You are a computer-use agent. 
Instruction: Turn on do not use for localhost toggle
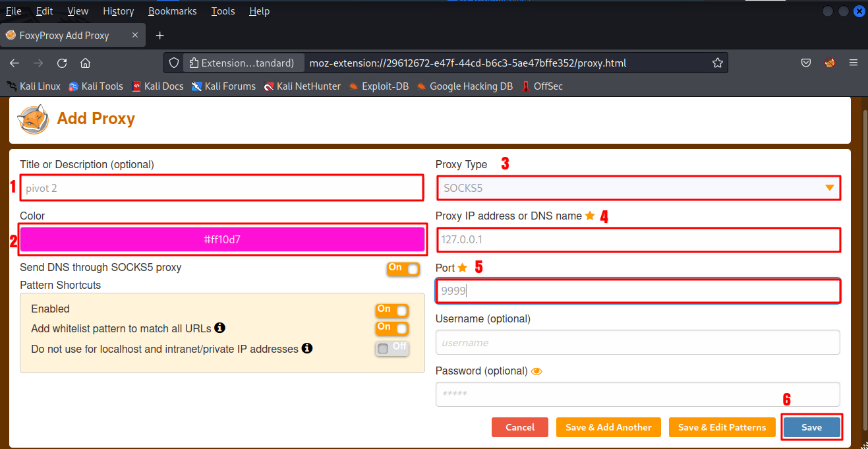(391, 349)
